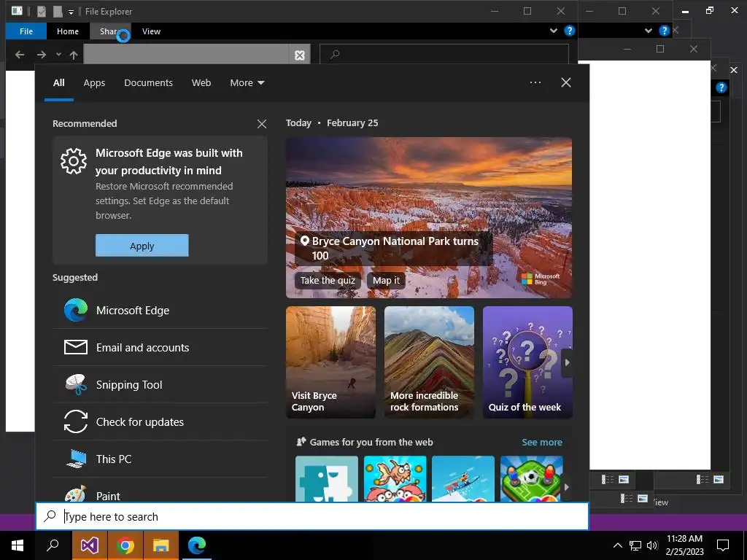Open search panel options ellipsis menu
This screenshot has height=560, width=747.
(535, 82)
